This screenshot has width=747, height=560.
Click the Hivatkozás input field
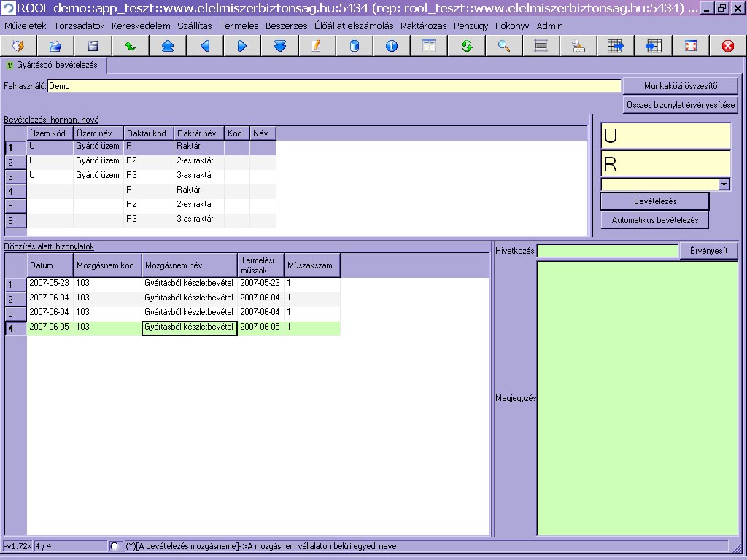tap(607, 251)
